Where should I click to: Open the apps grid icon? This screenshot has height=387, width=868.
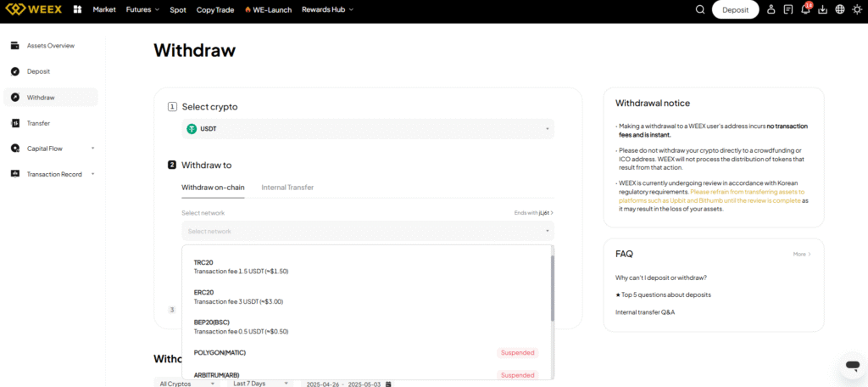(77, 9)
